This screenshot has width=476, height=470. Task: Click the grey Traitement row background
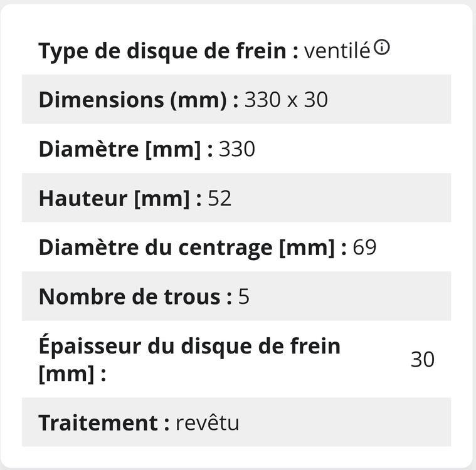(x=236, y=422)
